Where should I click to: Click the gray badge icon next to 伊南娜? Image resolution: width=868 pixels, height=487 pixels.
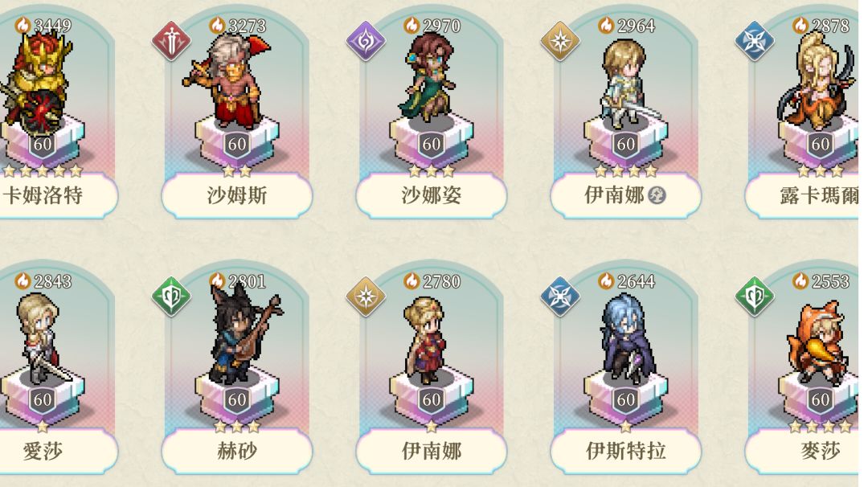coord(657,194)
